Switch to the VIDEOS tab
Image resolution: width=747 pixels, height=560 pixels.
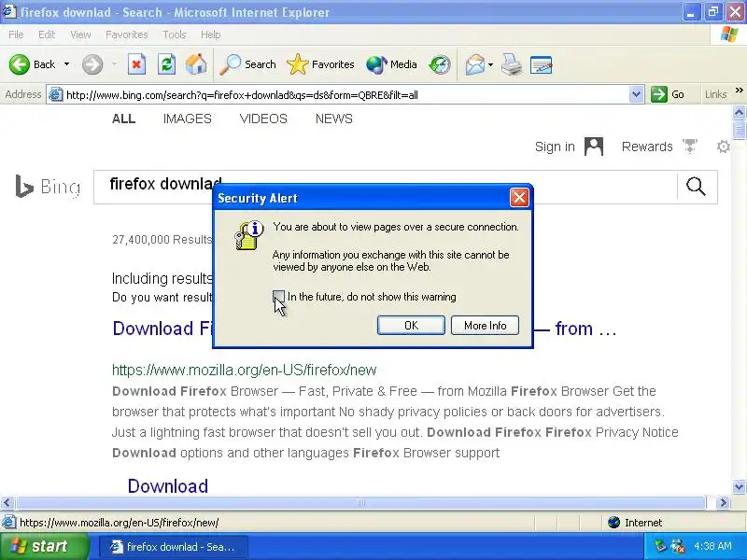tap(263, 119)
